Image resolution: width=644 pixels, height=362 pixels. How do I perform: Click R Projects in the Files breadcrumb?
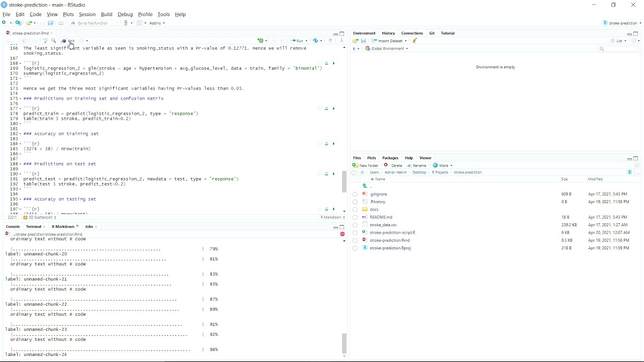click(x=440, y=172)
